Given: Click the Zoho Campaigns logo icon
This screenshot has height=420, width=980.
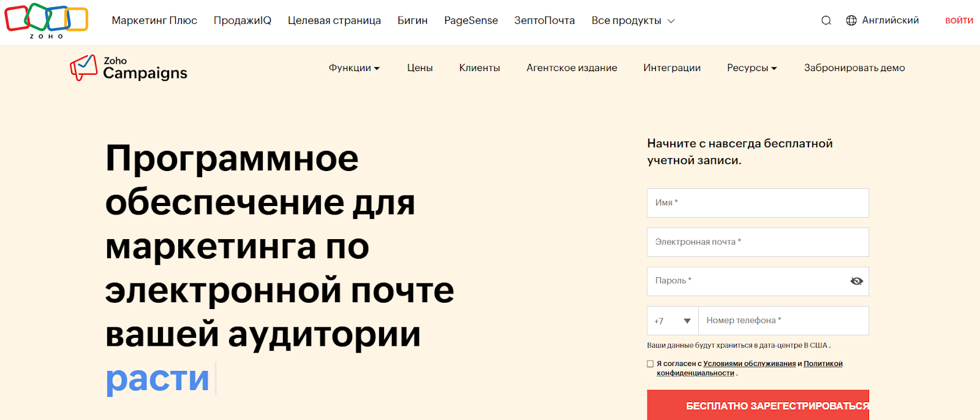Looking at the screenshot, I should (x=83, y=67).
